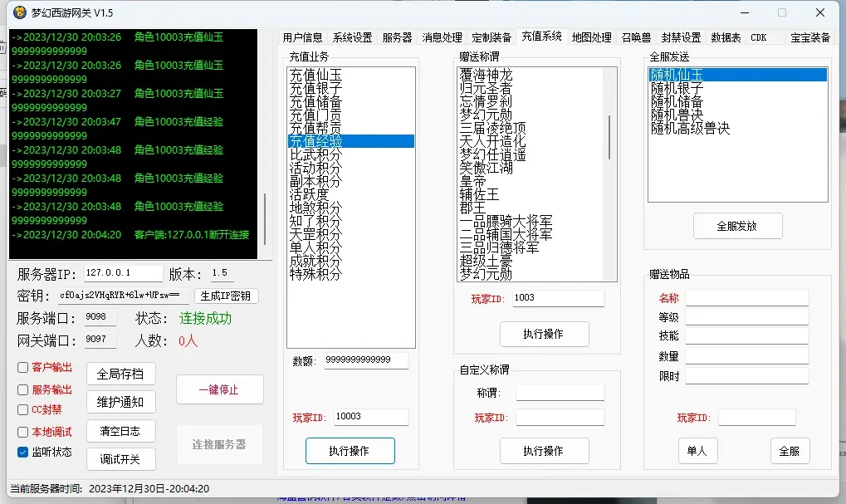This screenshot has width=846, height=504.
Task: Click the 服务端口 field showing 9098
Action: pyautogui.click(x=100, y=317)
